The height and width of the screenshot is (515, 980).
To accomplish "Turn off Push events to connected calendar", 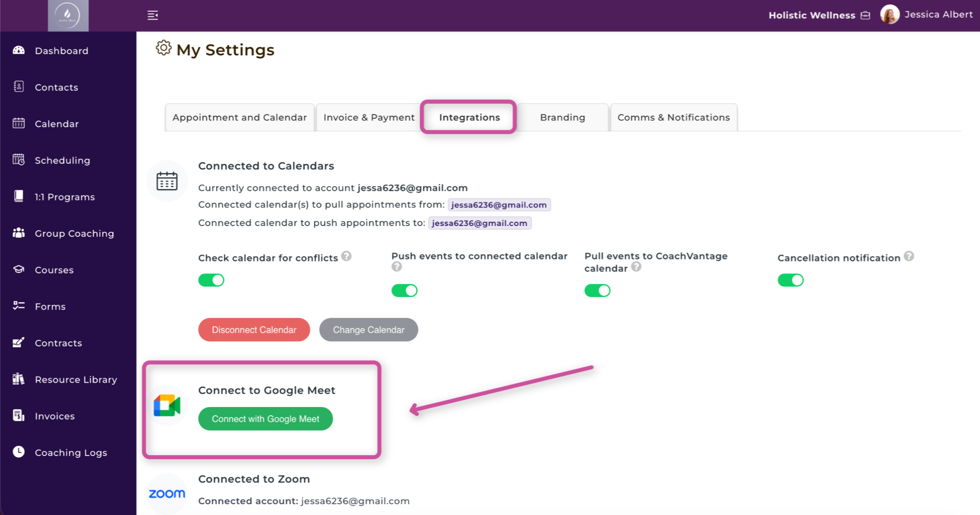I will pos(404,291).
